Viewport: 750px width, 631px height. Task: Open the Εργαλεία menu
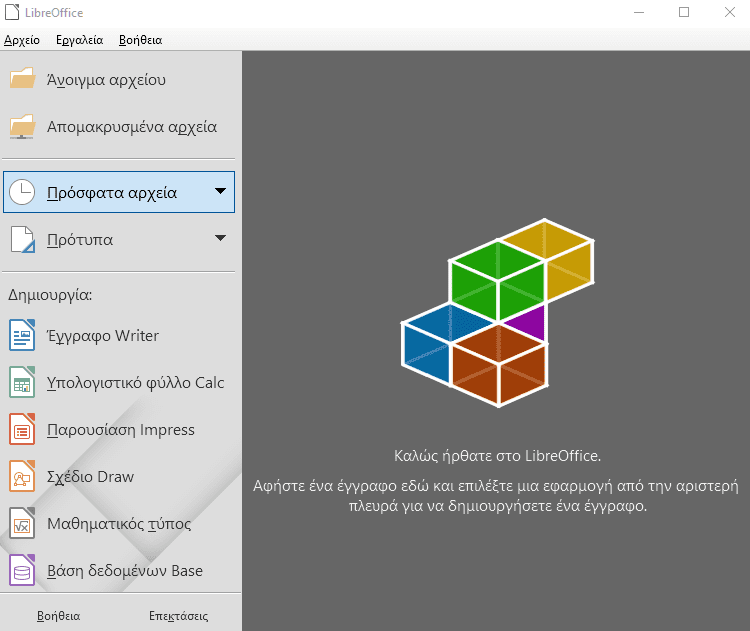79,40
